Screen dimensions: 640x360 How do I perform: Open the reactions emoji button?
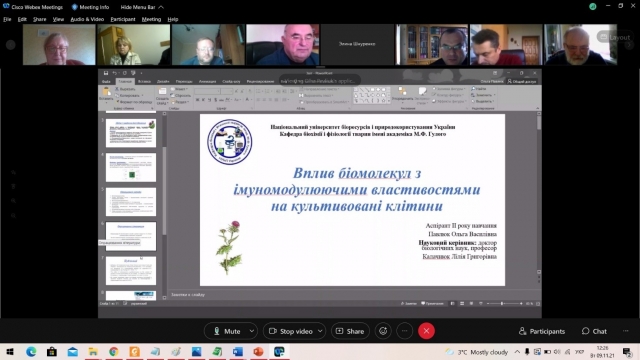point(383,331)
